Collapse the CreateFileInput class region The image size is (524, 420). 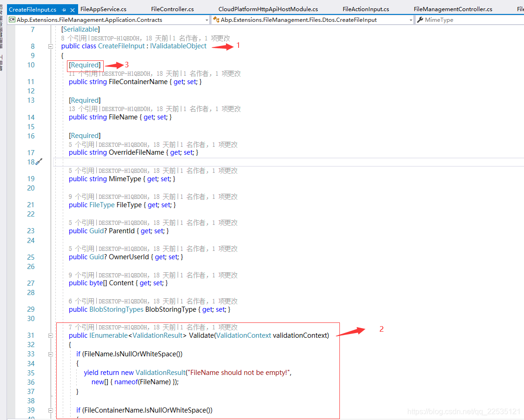[51, 46]
